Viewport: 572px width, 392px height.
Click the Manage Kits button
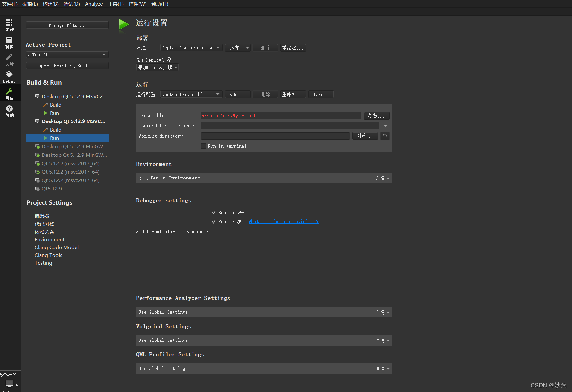click(67, 25)
